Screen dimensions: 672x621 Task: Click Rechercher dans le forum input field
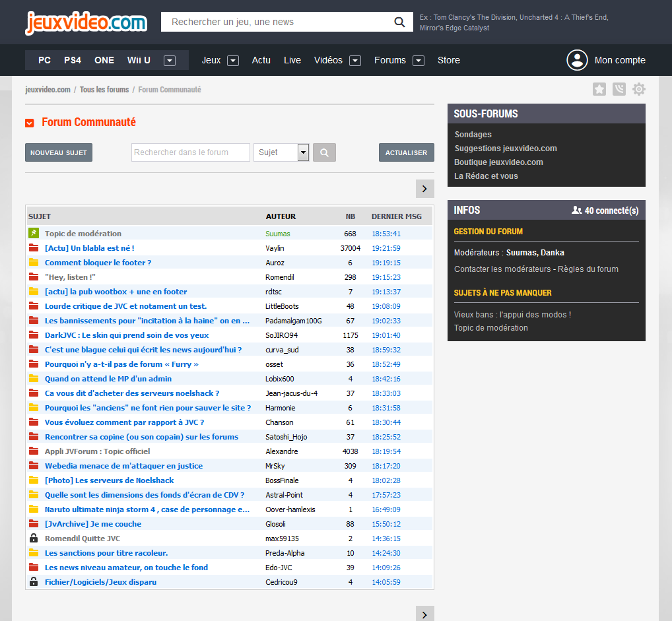click(191, 152)
